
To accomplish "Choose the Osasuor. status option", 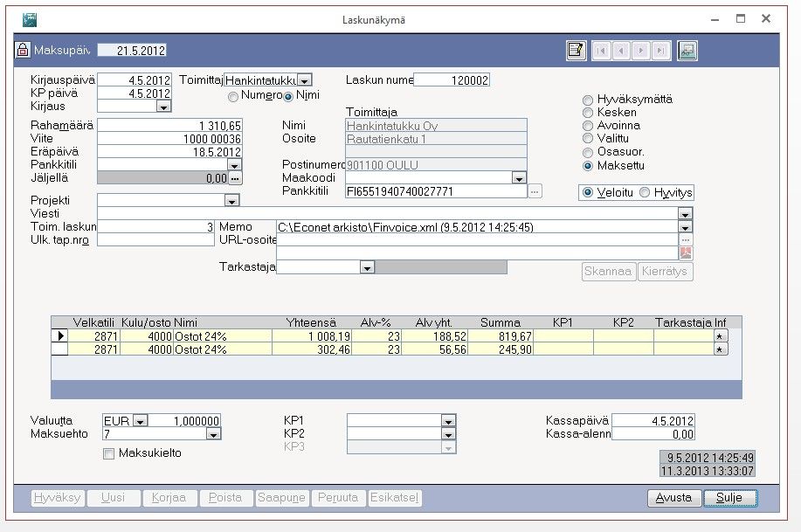I will 588,152.
